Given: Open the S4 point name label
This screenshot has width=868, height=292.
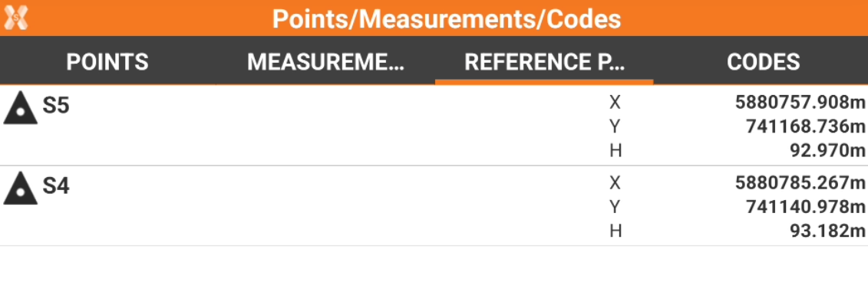Looking at the screenshot, I should (56, 186).
